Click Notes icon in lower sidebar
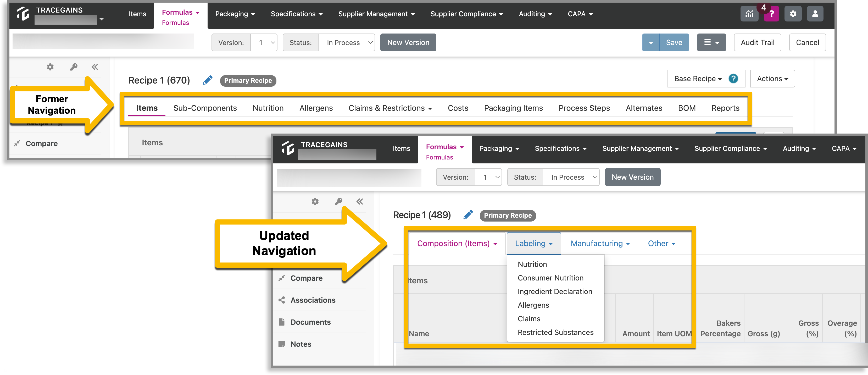The image size is (868, 375). point(282,344)
